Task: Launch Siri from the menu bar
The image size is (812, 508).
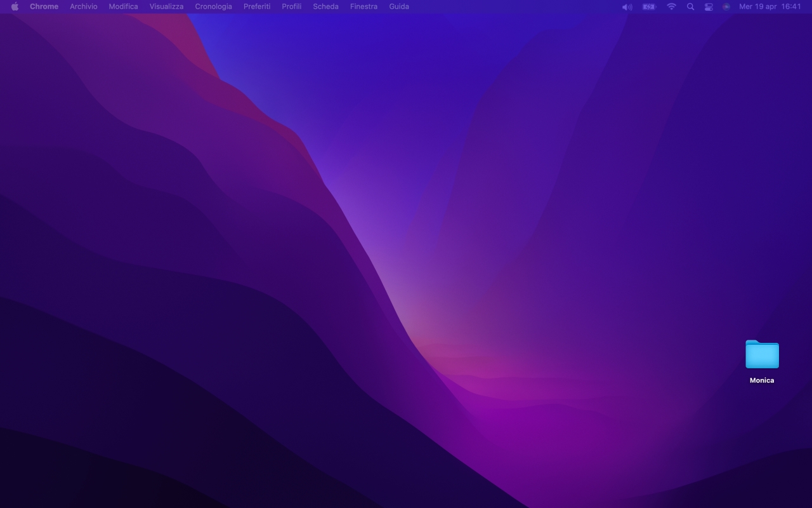Action: (726, 6)
